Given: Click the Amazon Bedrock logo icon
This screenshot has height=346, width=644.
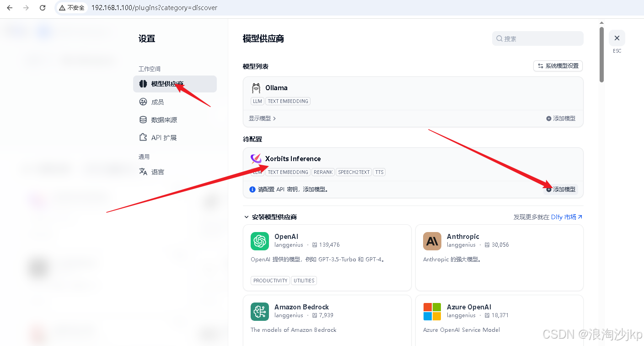Looking at the screenshot, I should click(x=260, y=312).
